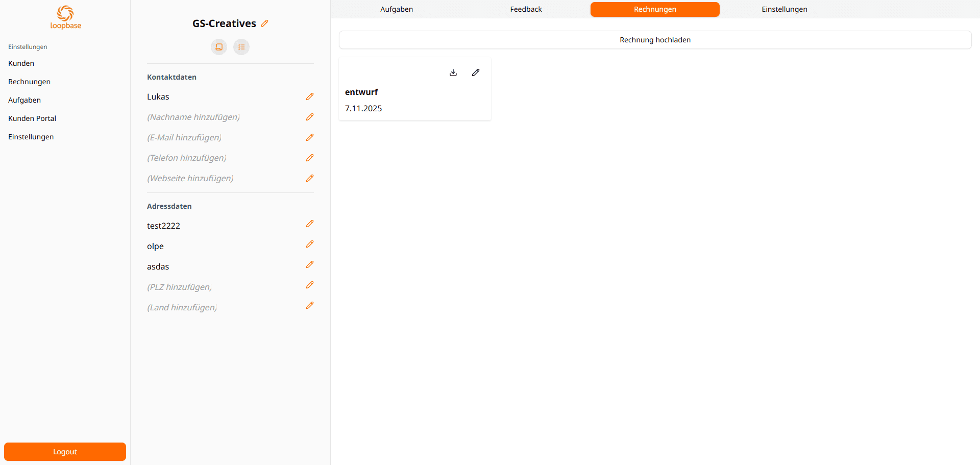Open the Einstellungen tab at top

tap(785, 9)
